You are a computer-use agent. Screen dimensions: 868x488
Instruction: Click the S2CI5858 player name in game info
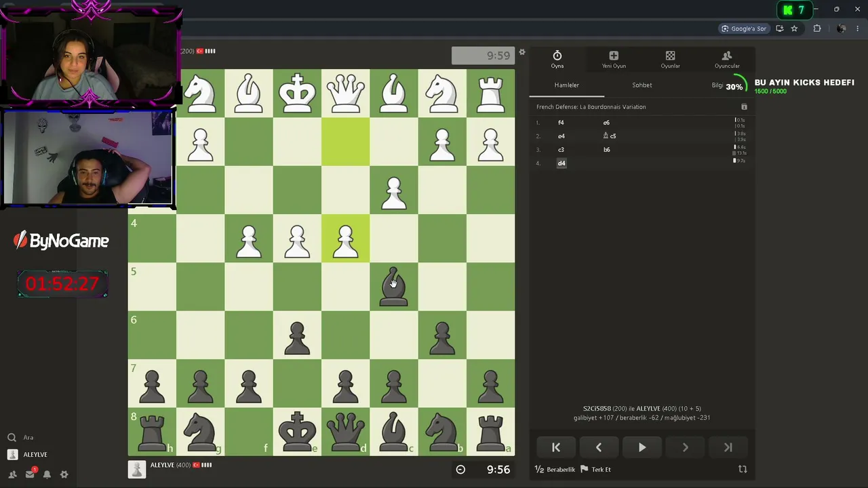(597, 409)
